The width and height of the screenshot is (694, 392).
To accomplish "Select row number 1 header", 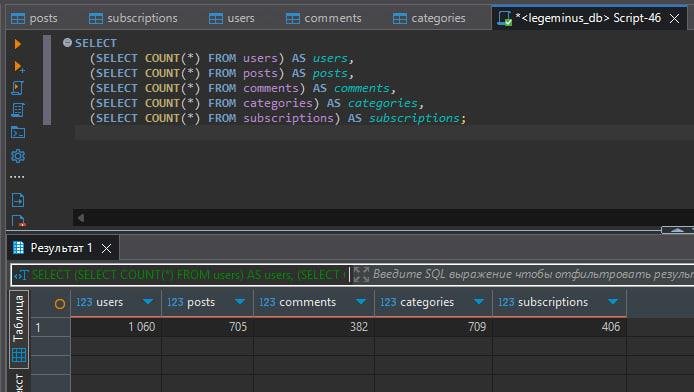I will [x=50, y=327].
